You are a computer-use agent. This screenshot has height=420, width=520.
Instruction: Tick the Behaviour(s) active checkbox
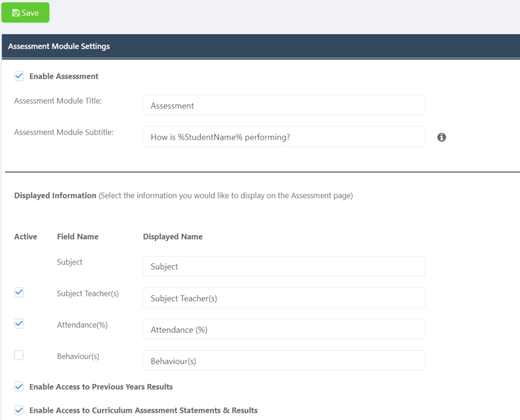point(19,356)
